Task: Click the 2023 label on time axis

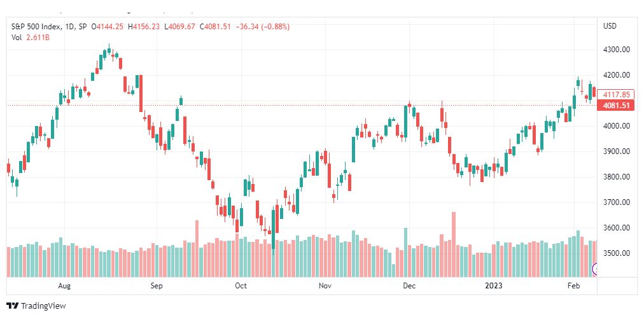Action: 493,286
